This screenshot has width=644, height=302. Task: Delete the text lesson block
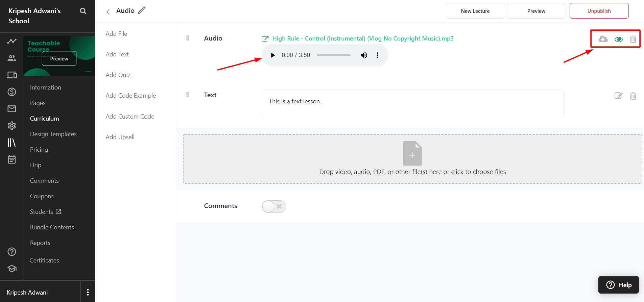[633, 96]
